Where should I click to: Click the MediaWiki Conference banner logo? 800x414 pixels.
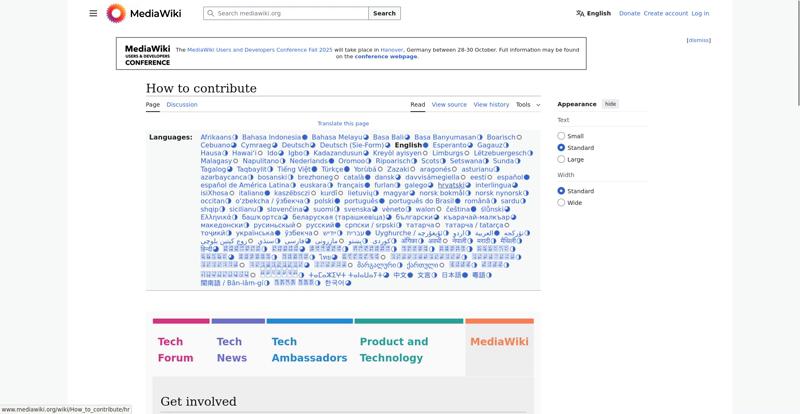pos(147,53)
